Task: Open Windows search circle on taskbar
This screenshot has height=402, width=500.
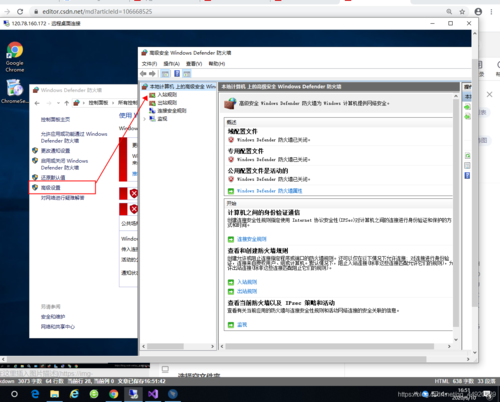Action: click(14, 394)
